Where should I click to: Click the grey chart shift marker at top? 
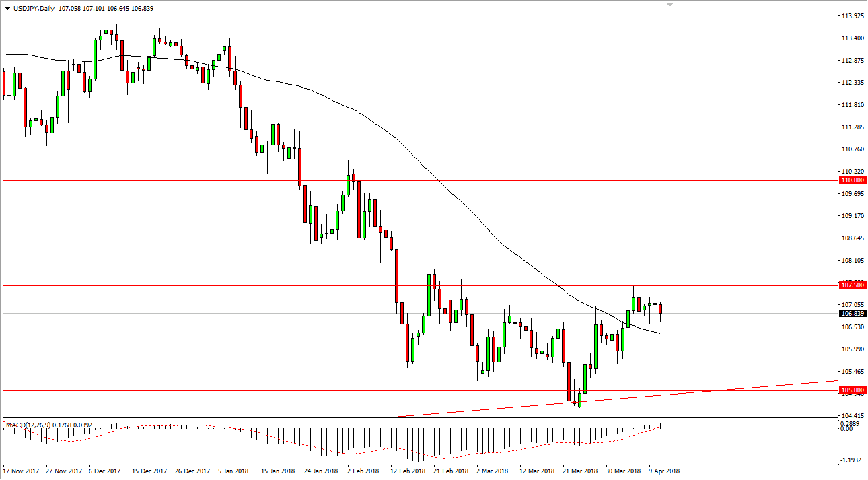tap(669, 5)
